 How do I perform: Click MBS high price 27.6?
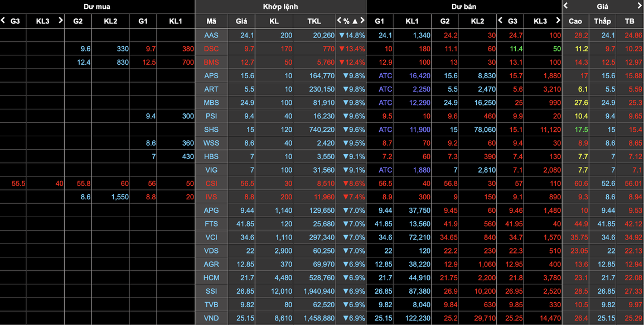click(581, 103)
